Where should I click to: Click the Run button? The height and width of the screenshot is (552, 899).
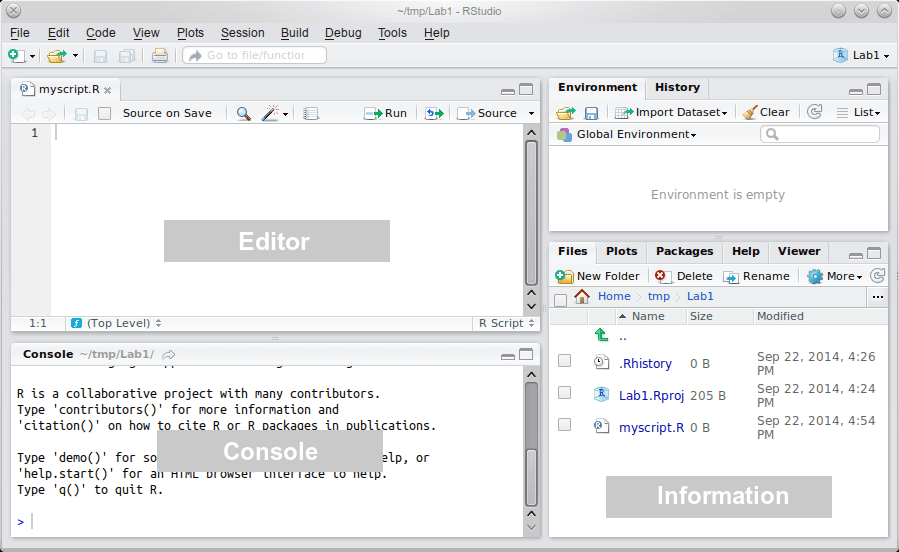[x=386, y=113]
